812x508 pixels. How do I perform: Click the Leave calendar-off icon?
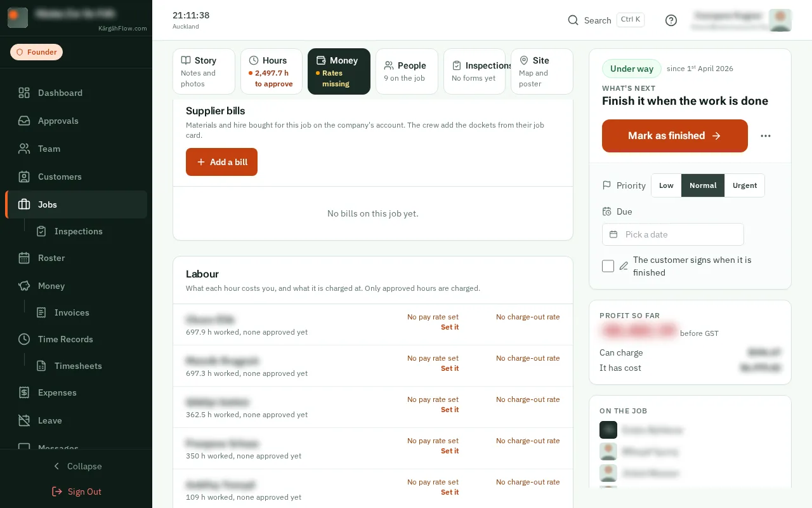(x=24, y=420)
